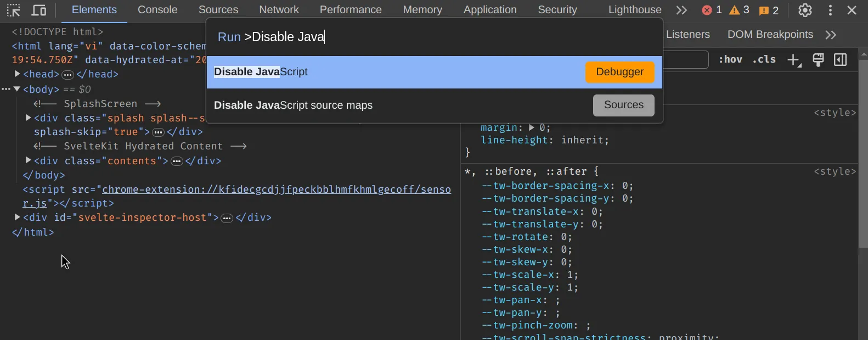Screen dimensions: 868x340
Task: Expand the ellipsis inside splash div
Action: coord(159,132)
